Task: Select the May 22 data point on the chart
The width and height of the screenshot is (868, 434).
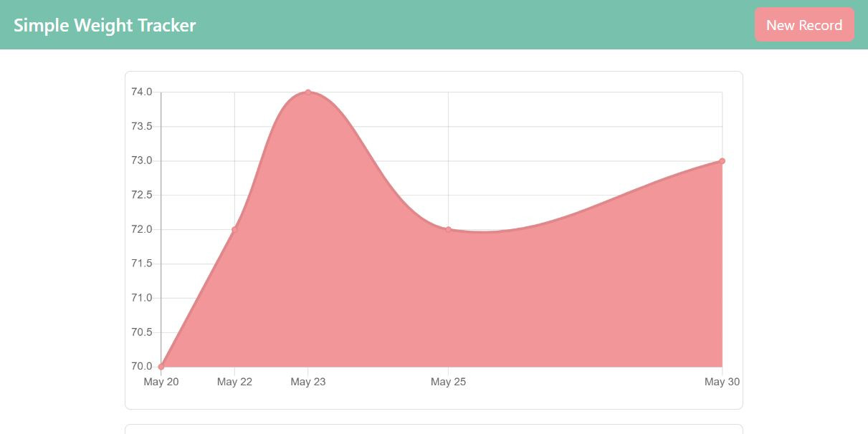Action: coord(234,230)
